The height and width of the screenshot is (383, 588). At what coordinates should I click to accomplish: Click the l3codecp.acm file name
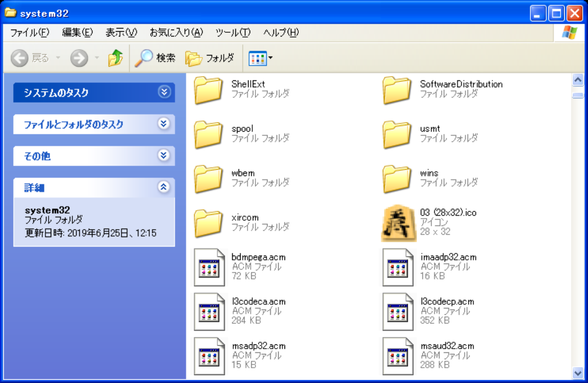click(x=447, y=301)
